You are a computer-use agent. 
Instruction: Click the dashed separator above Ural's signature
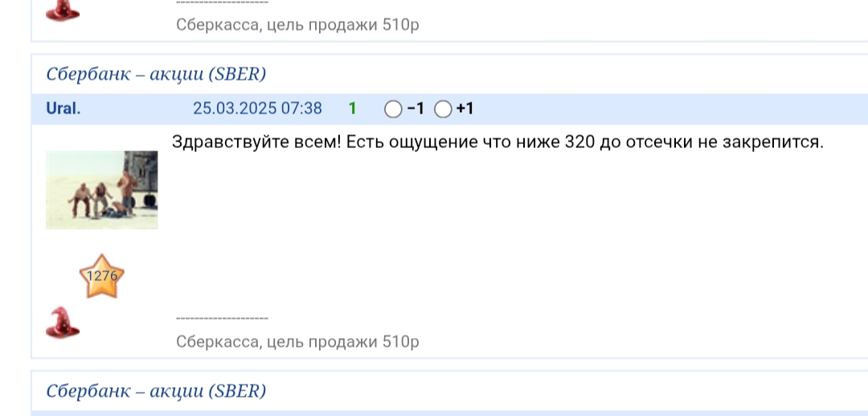(222, 319)
